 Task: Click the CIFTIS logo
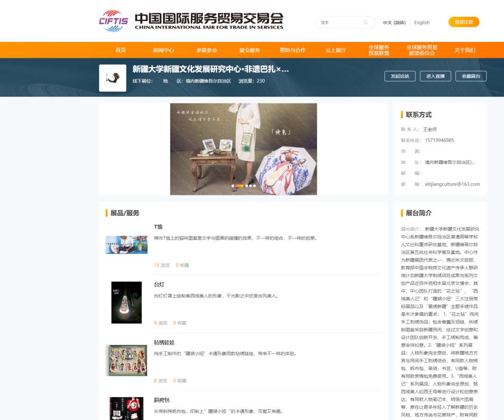pyautogui.click(x=113, y=21)
